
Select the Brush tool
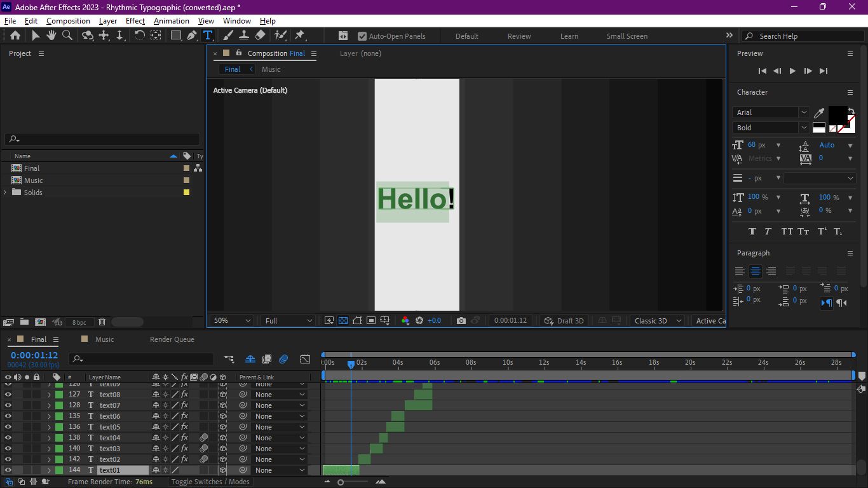(x=228, y=36)
